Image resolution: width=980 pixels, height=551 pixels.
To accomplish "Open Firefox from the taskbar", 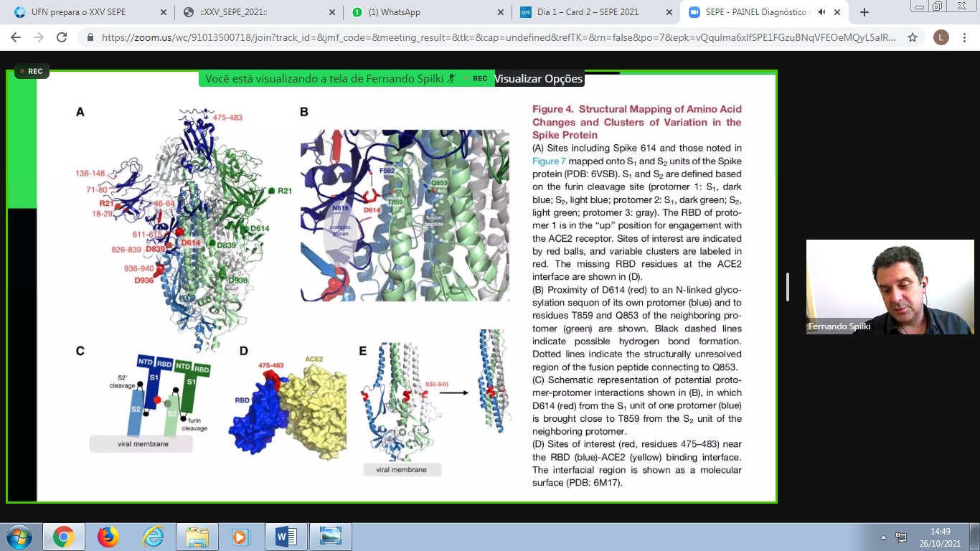I will click(x=108, y=537).
